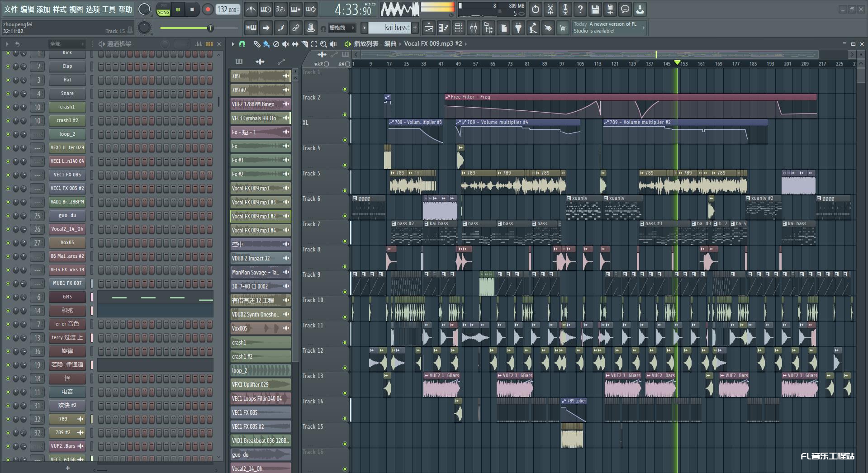Open the 样式 (Patterns) menu

click(x=60, y=9)
